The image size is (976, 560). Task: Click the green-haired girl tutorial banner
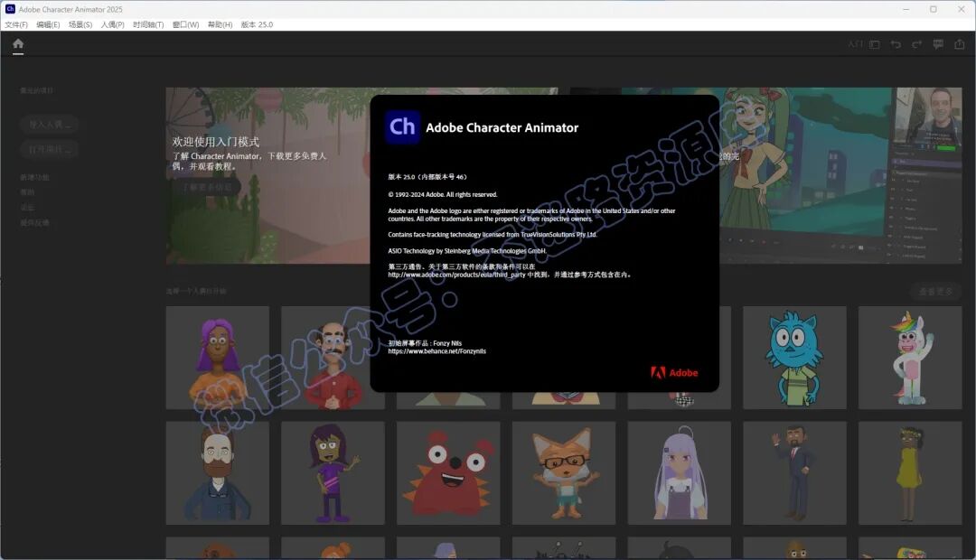[x=840, y=175]
